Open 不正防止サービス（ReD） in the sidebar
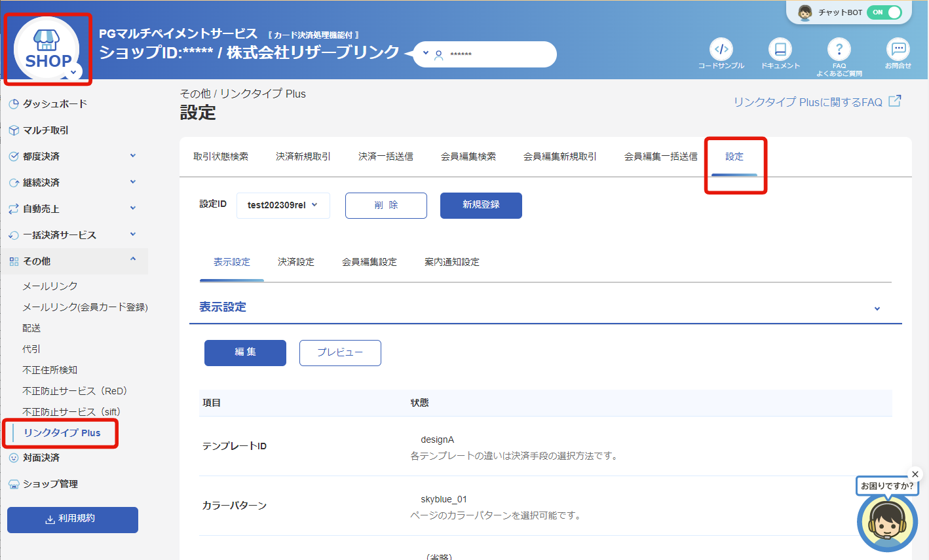The image size is (929, 560). 75,391
